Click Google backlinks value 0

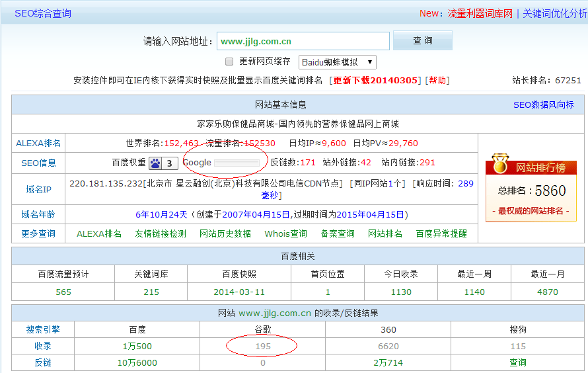coord(263,362)
